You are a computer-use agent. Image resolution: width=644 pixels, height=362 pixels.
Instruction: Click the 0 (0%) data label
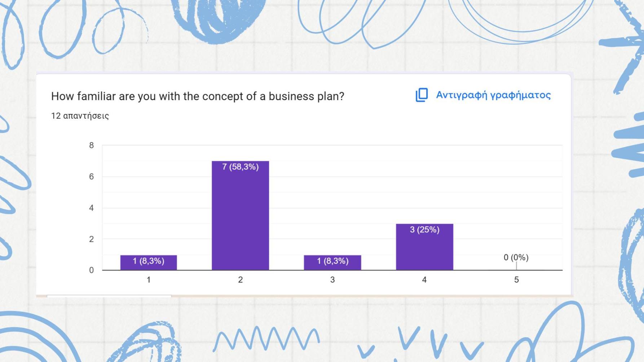516,257
